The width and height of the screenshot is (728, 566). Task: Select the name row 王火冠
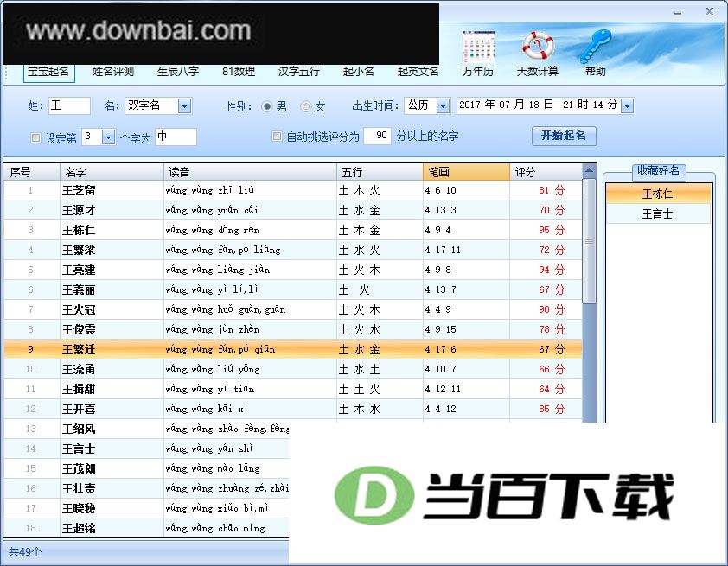click(x=293, y=309)
